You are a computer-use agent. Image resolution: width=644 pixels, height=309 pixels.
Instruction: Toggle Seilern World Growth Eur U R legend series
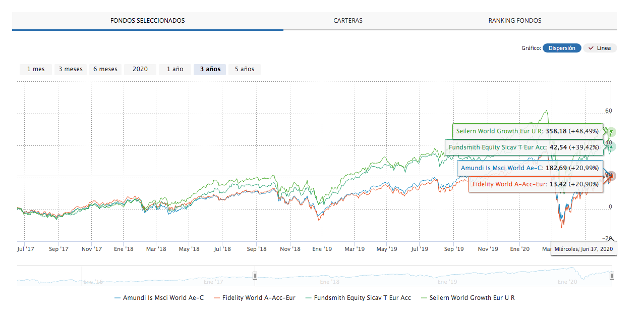point(467,298)
